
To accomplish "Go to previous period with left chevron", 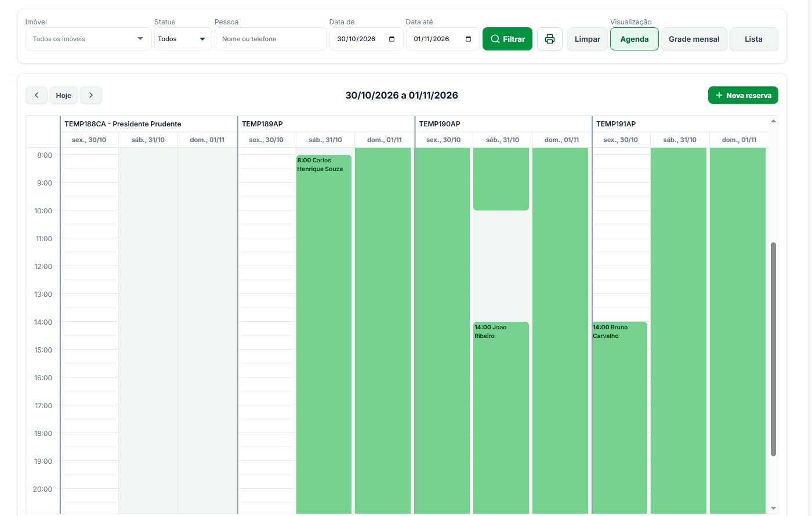I will tap(37, 95).
